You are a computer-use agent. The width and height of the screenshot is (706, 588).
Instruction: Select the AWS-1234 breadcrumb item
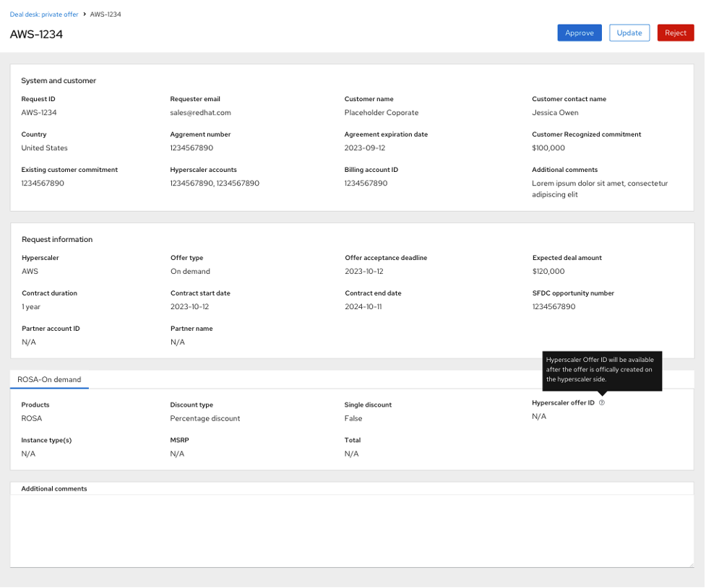click(x=107, y=14)
